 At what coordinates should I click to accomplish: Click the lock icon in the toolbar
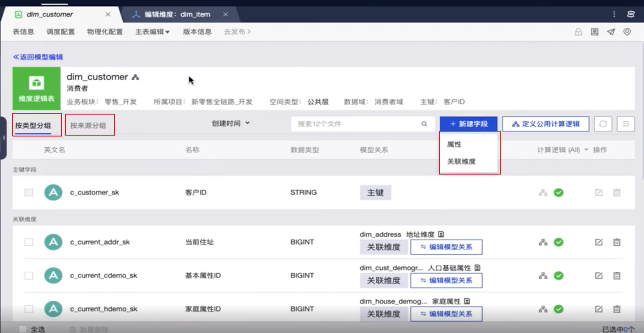578,32
